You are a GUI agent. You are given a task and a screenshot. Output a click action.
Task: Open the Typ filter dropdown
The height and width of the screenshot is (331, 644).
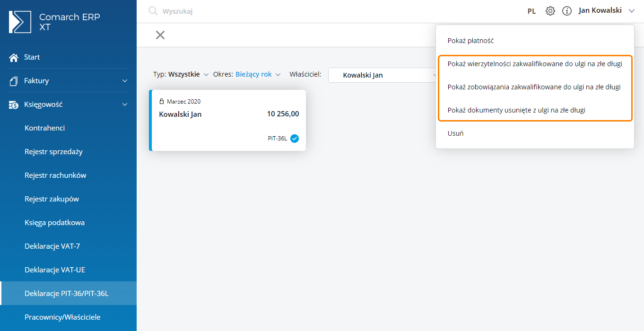tap(184, 74)
